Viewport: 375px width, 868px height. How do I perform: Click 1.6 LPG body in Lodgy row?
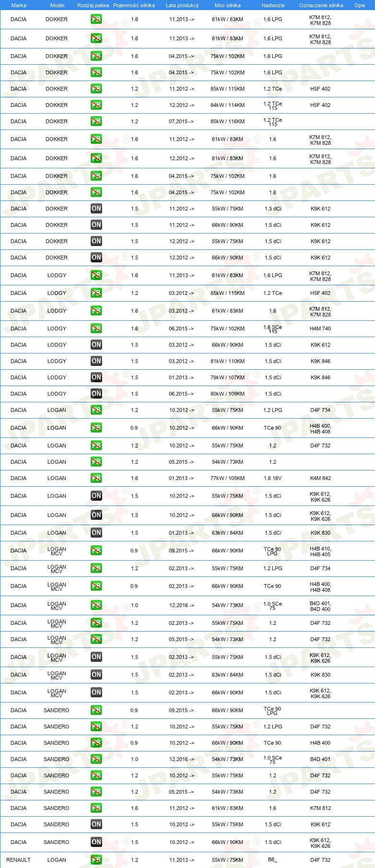point(272,275)
